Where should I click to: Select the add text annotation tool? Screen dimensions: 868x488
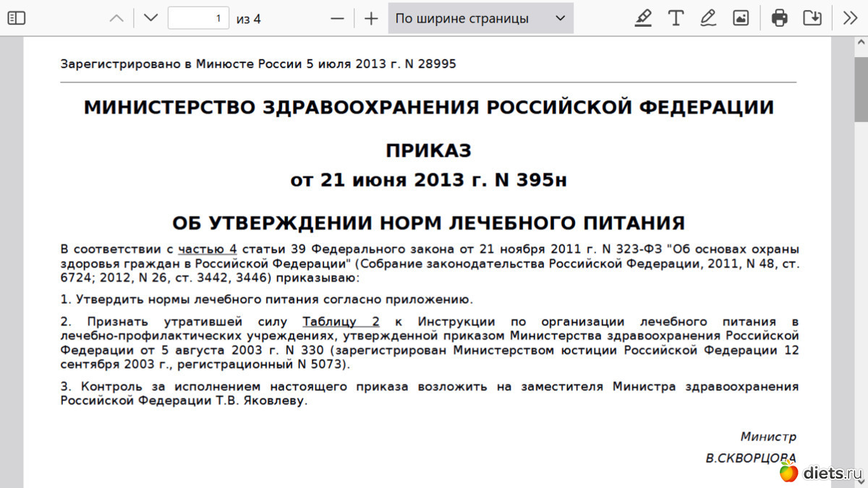[x=676, y=18]
